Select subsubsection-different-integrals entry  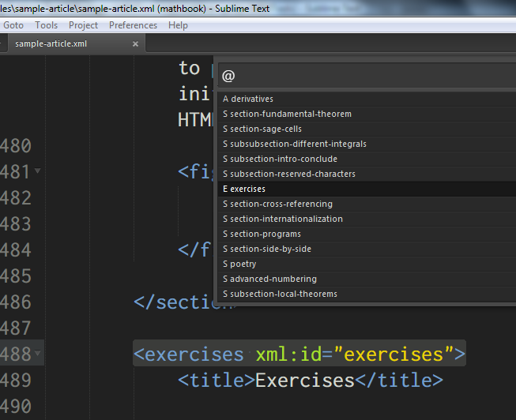pos(367,144)
